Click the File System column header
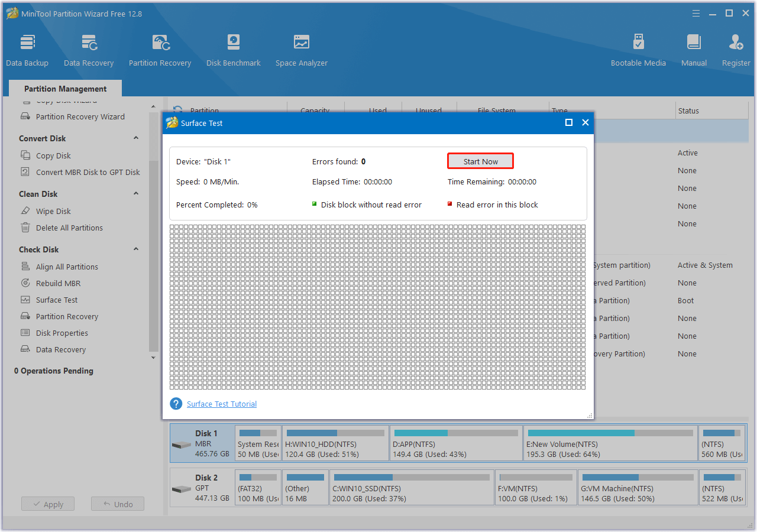This screenshot has height=532, width=757. (x=497, y=110)
